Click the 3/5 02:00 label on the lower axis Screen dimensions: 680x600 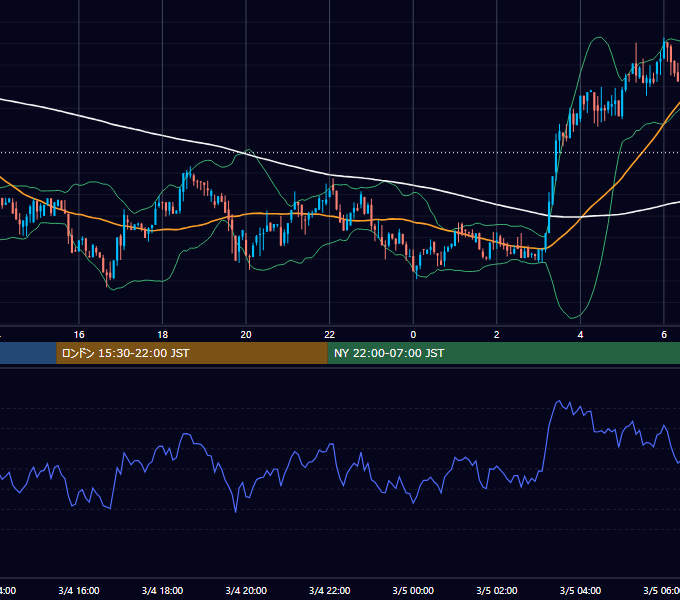[x=497, y=591]
